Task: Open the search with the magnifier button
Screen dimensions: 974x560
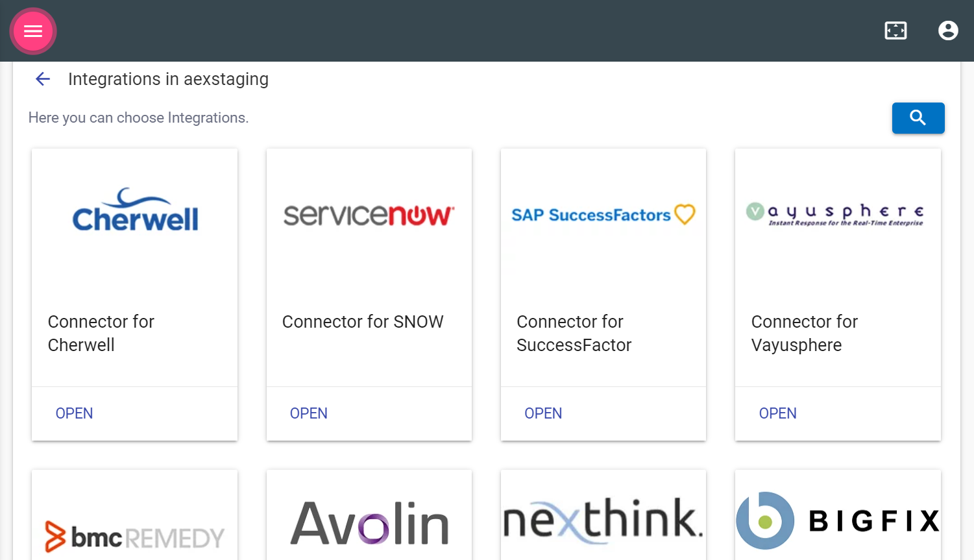Action: pos(918,118)
